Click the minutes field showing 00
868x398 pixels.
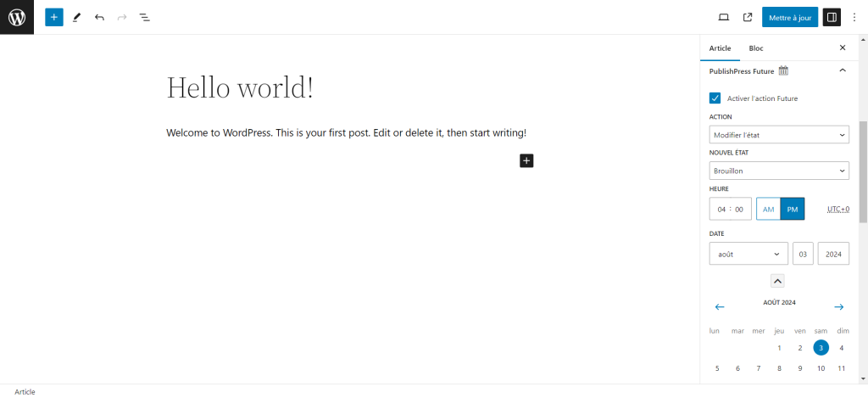click(x=739, y=210)
